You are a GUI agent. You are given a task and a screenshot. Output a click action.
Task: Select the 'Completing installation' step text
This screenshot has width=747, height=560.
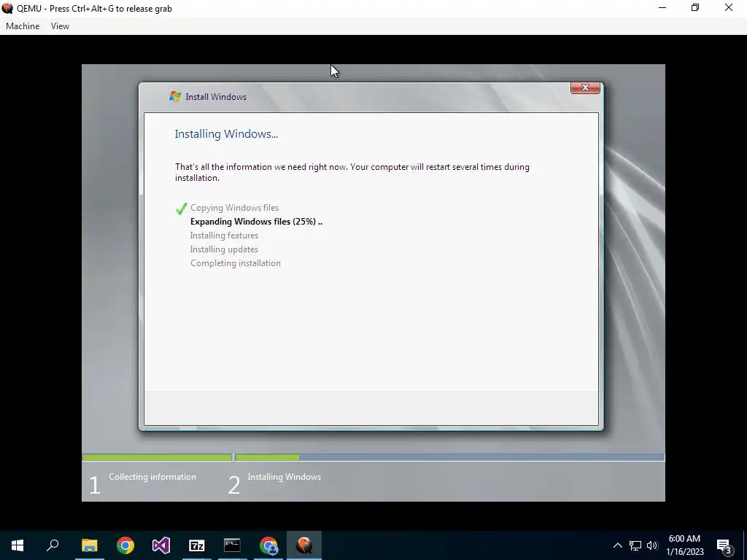[x=236, y=262]
